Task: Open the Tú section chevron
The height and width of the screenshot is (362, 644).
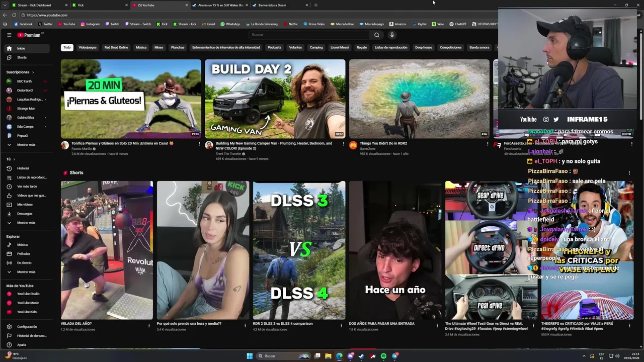Action: (x=14, y=159)
